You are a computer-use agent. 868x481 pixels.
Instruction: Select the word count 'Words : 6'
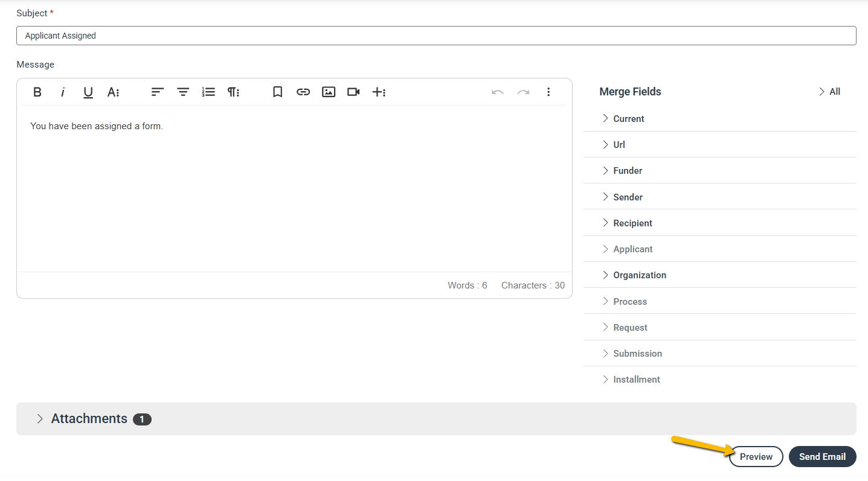point(468,285)
